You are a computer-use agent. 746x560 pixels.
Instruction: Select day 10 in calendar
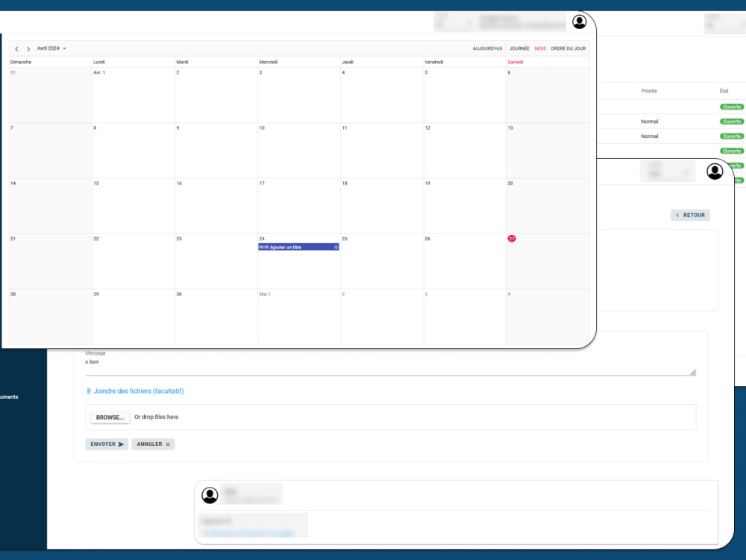(x=299, y=150)
